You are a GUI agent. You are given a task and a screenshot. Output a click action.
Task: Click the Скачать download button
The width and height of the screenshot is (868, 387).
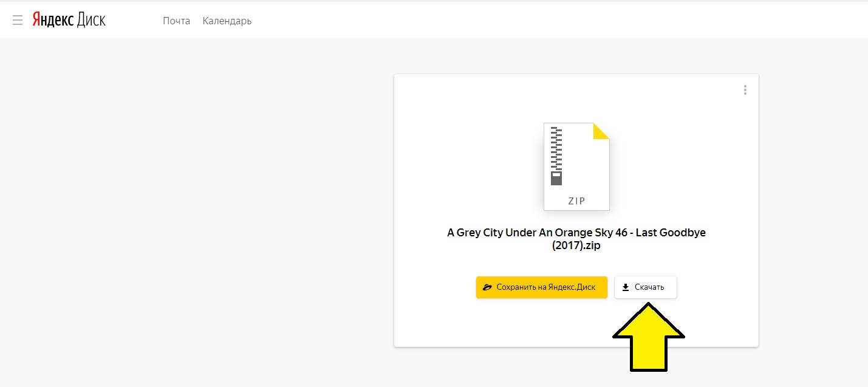click(646, 287)
